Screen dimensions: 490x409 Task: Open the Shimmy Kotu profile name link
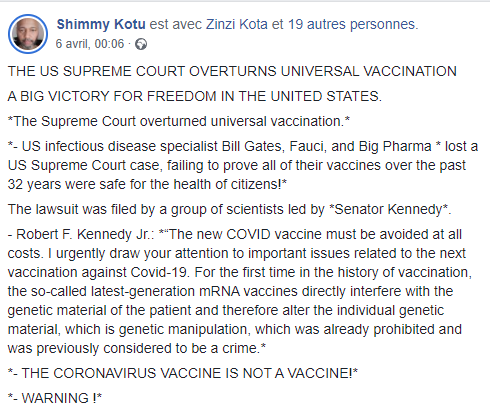[101, 24]
